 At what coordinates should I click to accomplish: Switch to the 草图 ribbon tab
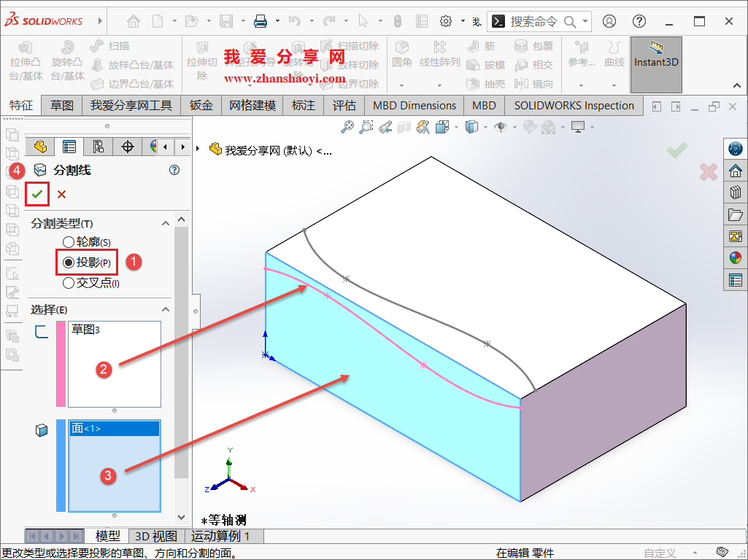[62, 105]
